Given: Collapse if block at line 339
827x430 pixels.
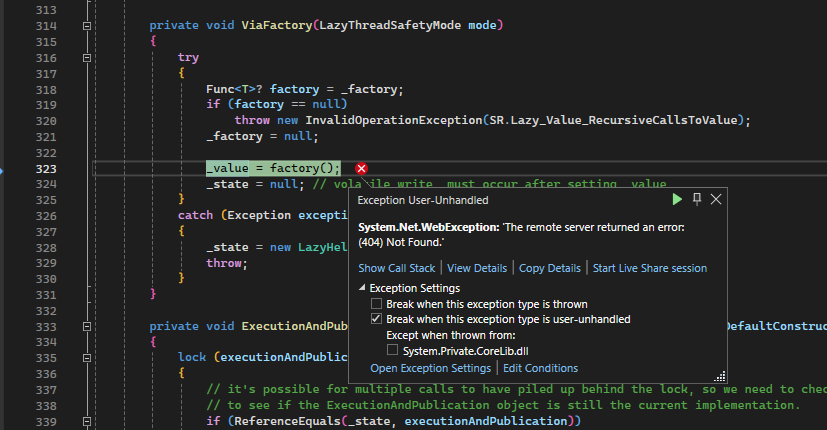Looking at the screenshot, I should tap(87, 422).
